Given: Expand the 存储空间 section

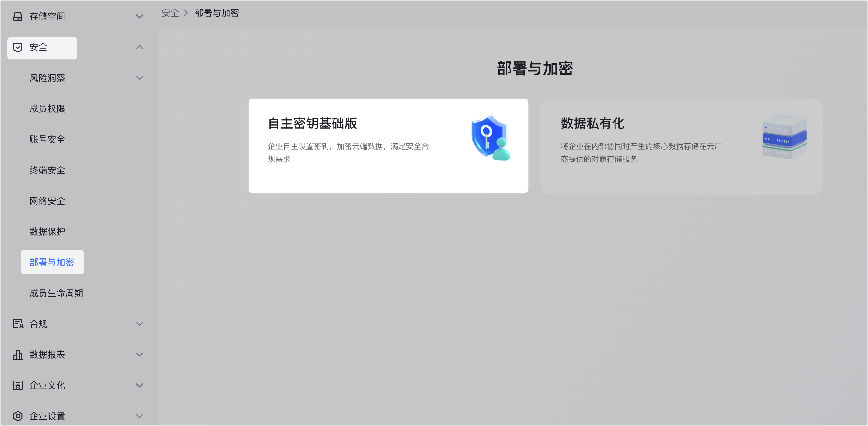Looking at the screenshot, I should pyautogui.click(x=139, y=16).
